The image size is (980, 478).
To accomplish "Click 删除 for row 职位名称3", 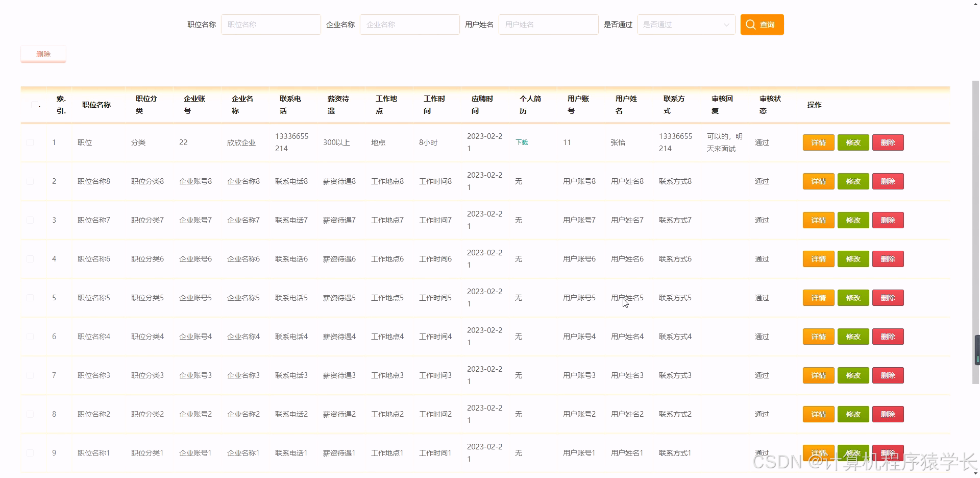I will [888, 375].
